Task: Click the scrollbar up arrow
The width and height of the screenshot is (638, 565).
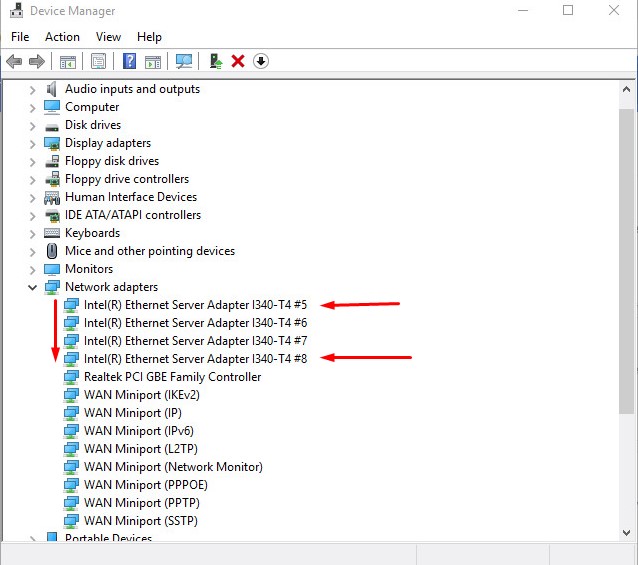Action: pyautogui.click(x=627, y=90)
